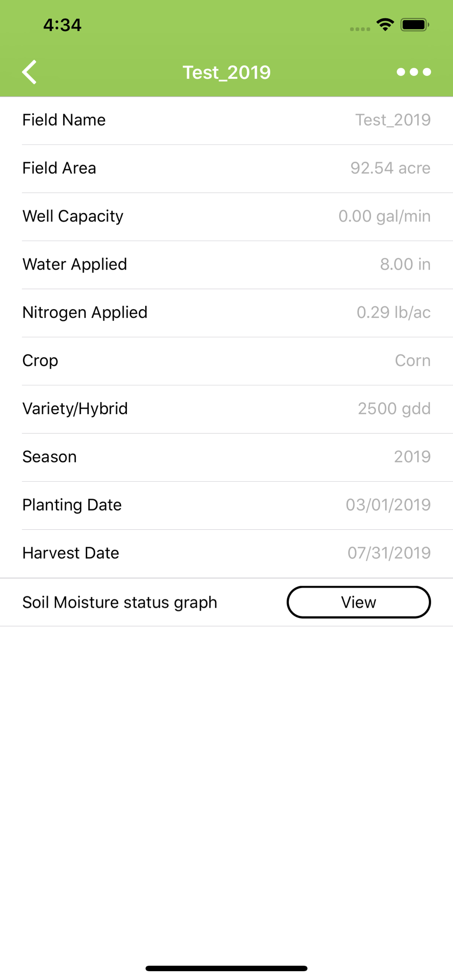Tap the Wi-Fi status icon
This screenshot has height=980, width=453.
pos(385,24)
